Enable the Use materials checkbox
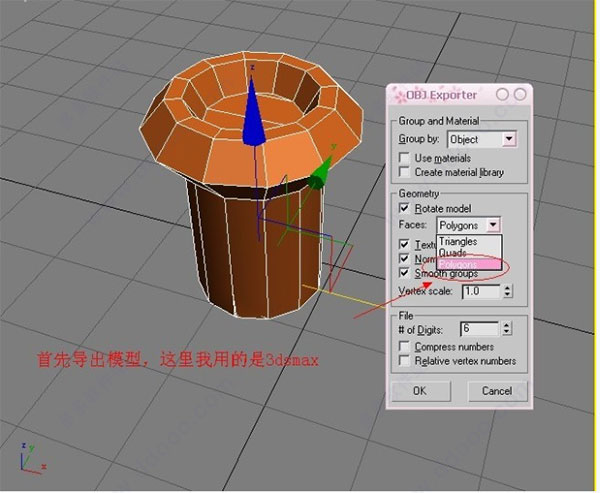The height and width of the screenshot is (493, 600). point(404,158)
